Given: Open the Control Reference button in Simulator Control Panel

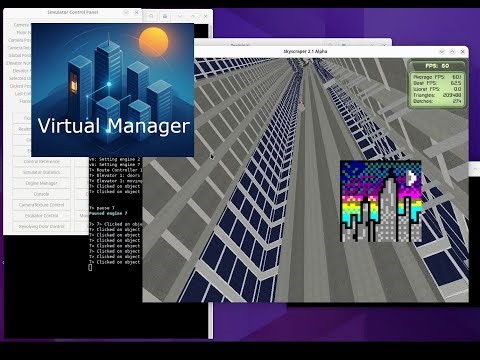Looking at the screenshot, I should click(41, 162).
